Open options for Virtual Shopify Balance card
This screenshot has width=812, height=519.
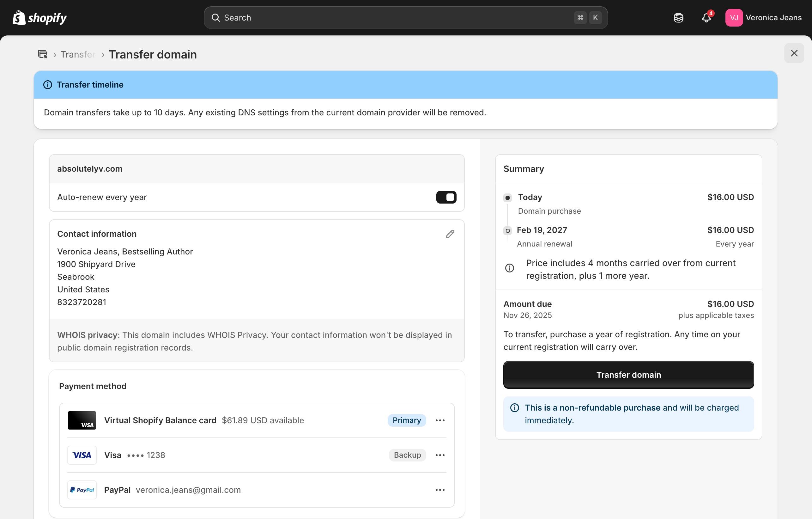click(440, 420)
